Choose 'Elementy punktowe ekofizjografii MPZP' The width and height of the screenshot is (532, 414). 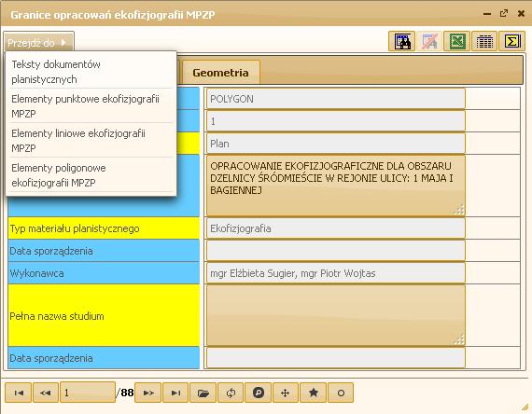pyautogui.click(x=91, y=106)
